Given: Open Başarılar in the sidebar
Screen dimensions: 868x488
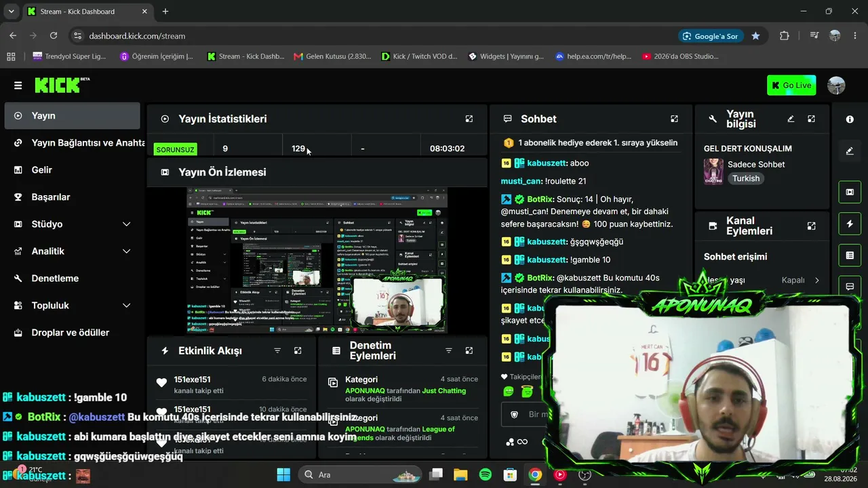Looking at the screenshot, I should click(72, 197).
